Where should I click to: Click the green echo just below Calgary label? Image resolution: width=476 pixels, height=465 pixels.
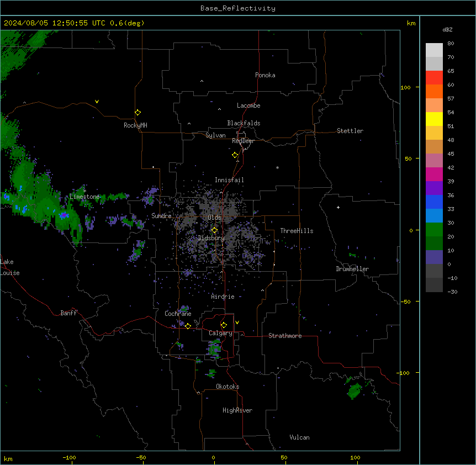coord(215,348)
